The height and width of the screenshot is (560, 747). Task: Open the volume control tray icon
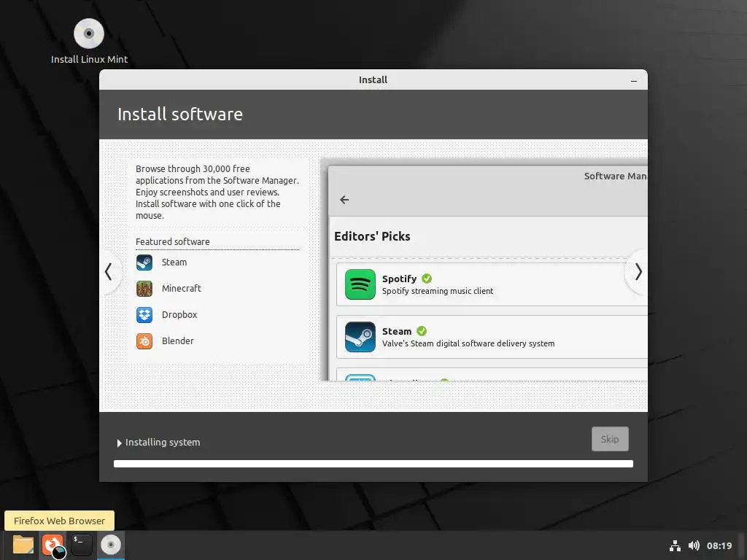coord(694,545)
